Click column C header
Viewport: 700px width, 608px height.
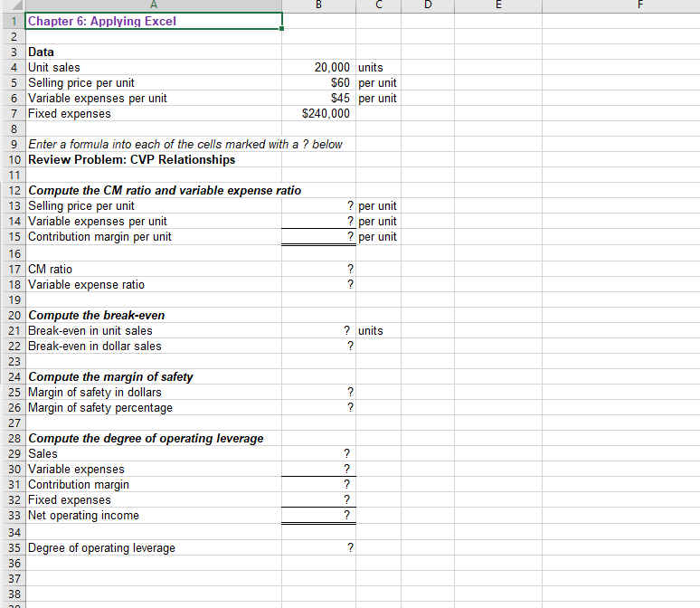pos(379,5)
